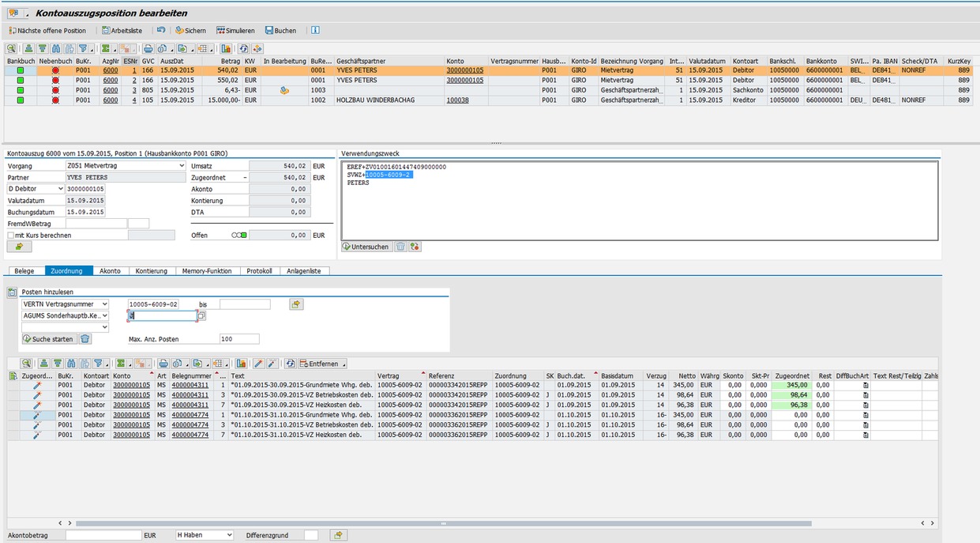Click the Sichern button in the toolbar
The image size is (980, 543).
point(190,31)
